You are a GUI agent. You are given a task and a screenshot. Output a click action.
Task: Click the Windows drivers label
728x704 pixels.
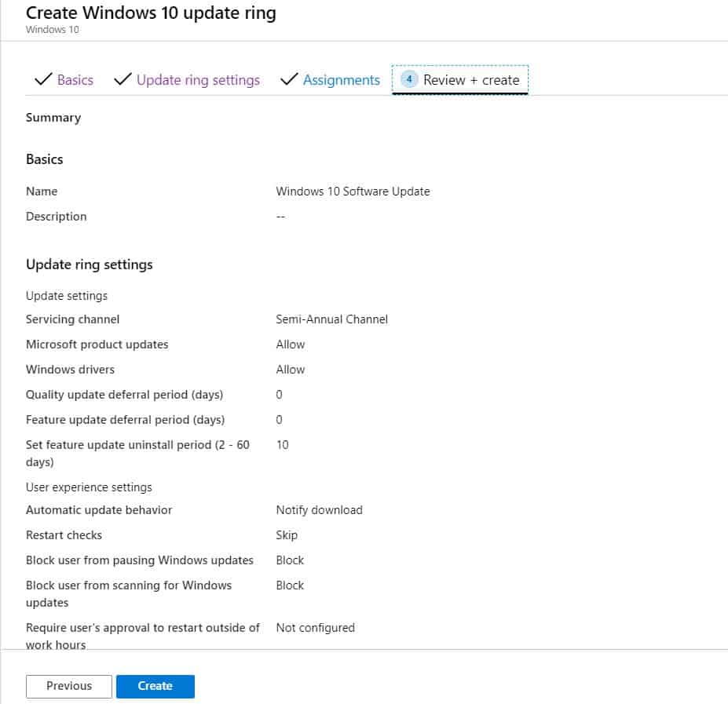click(x=70, y=370)
